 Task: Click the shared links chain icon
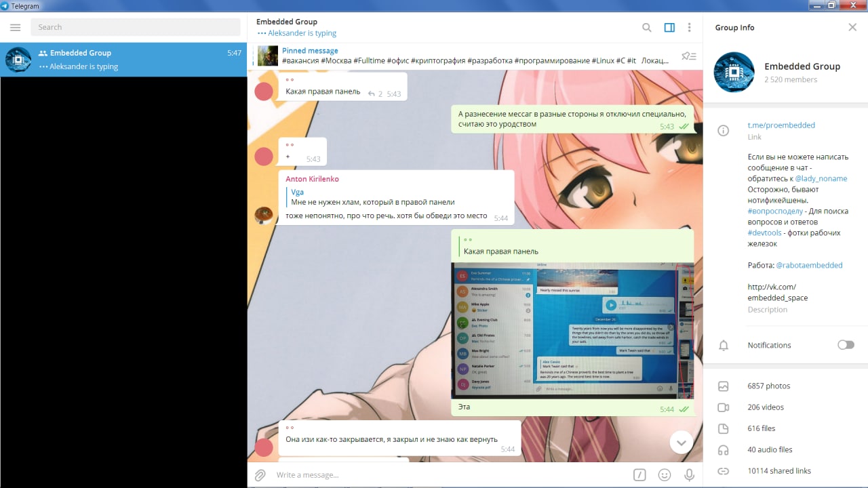pyautogui.click(x=724, y=471)
